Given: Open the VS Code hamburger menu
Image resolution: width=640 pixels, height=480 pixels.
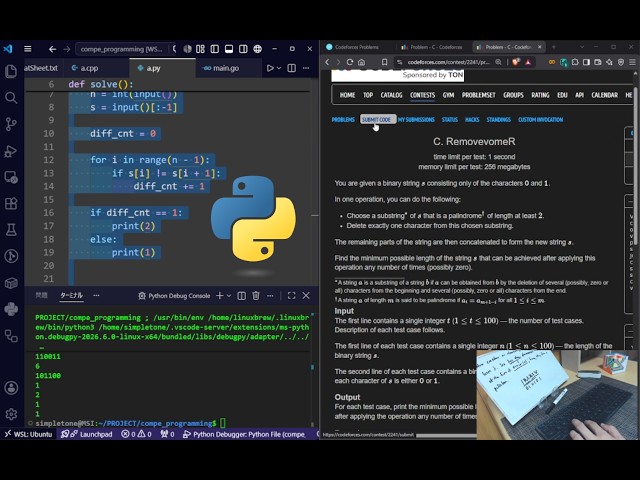Looking at the screenshot, I should 28,49.
